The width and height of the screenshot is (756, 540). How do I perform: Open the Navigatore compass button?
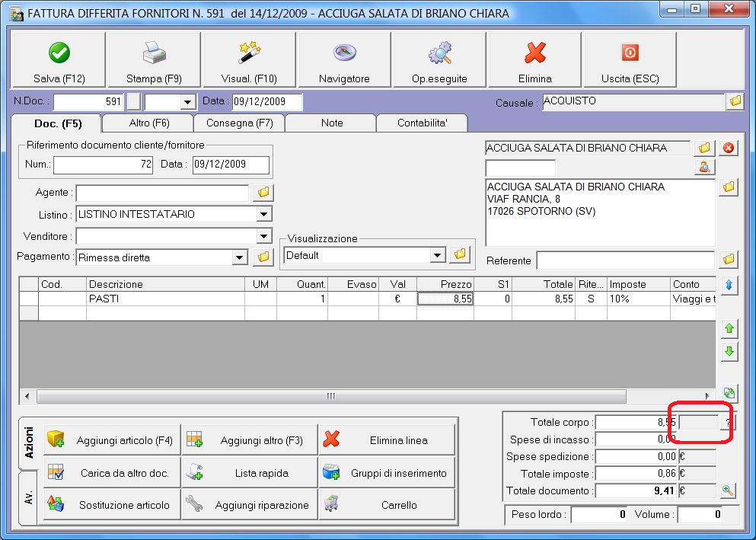pos(344,59)
